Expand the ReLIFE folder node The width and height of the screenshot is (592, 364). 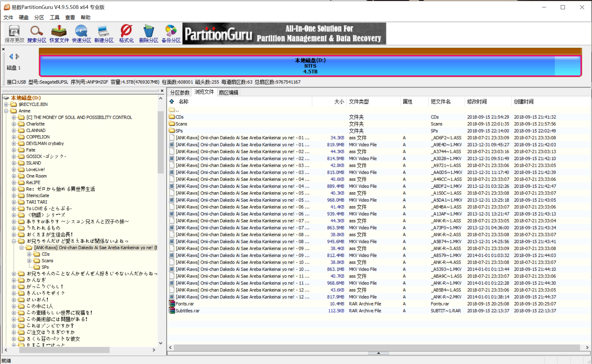click(x=14, y=183)
